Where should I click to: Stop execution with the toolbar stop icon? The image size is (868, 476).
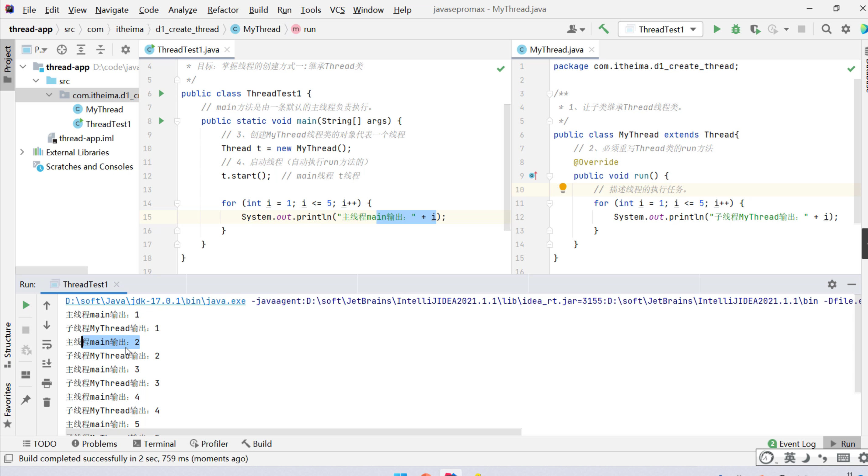(802, 29)
